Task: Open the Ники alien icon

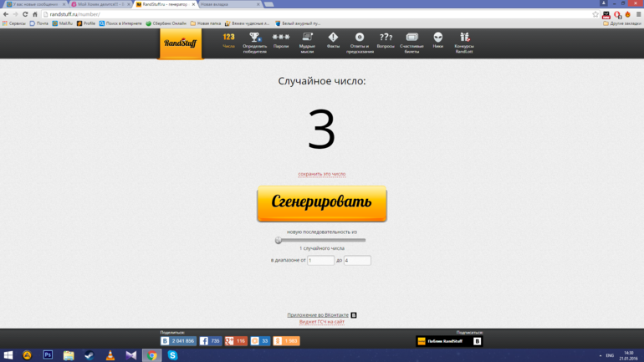Action: click(437, 38)
